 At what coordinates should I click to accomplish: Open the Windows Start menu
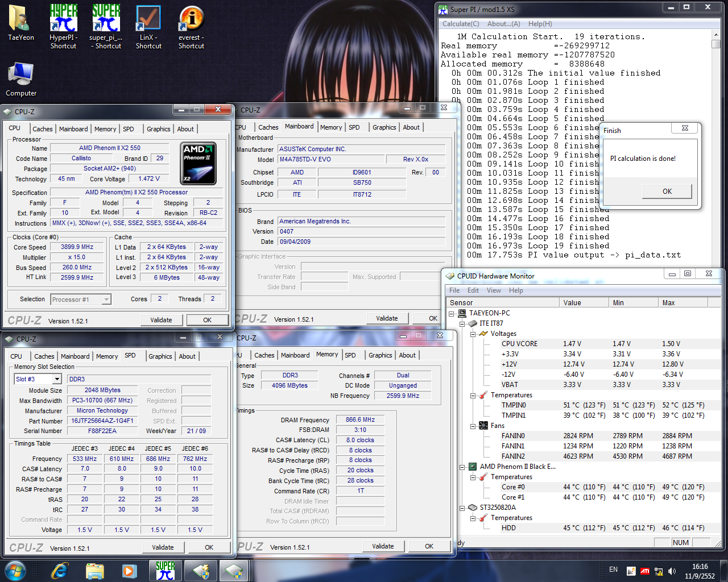coord(15,571)
